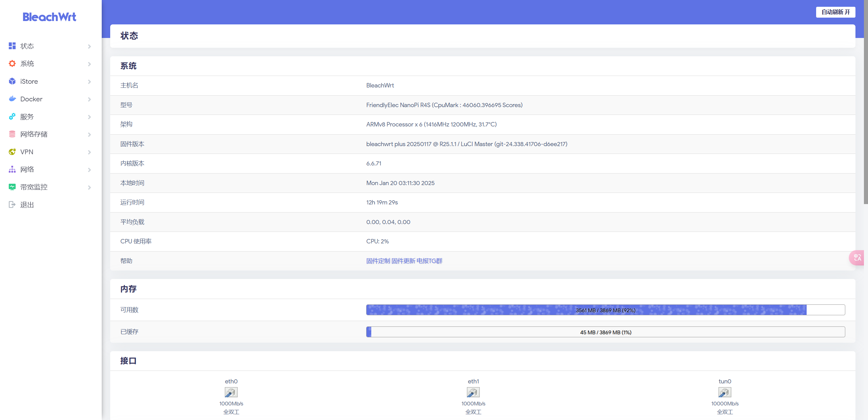Screen dimensions: 868x420
Task: Open the Docker sidebar menu
Action: coord(50,99)
